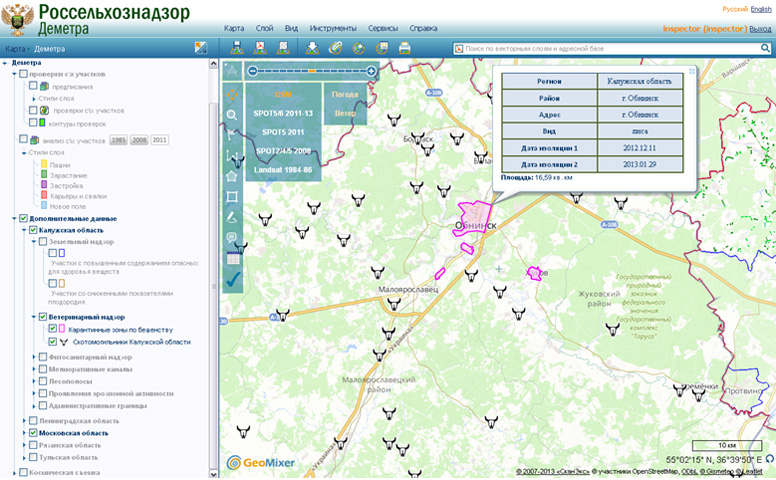Enable the контуры проверок layer checkbox

[33, 122]
